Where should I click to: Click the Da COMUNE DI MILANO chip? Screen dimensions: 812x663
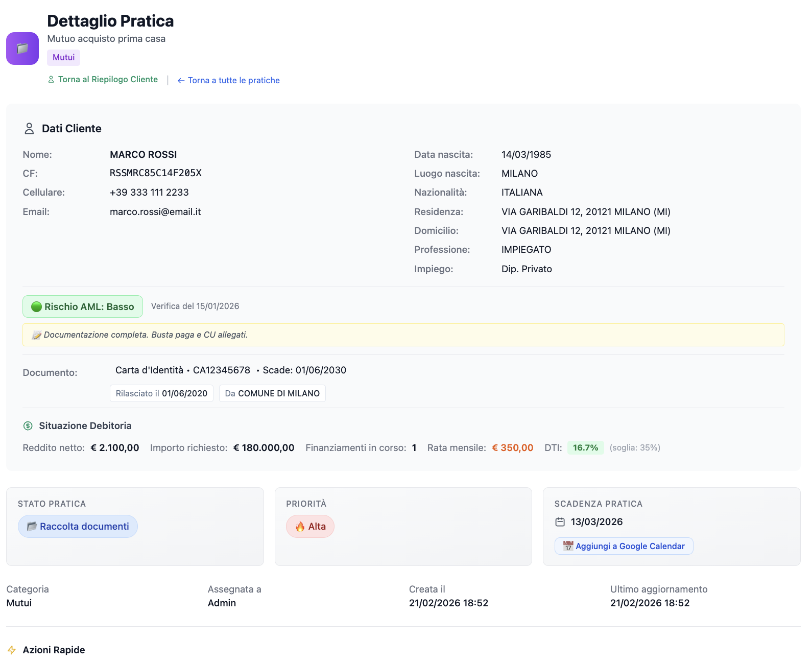[272, 394]
